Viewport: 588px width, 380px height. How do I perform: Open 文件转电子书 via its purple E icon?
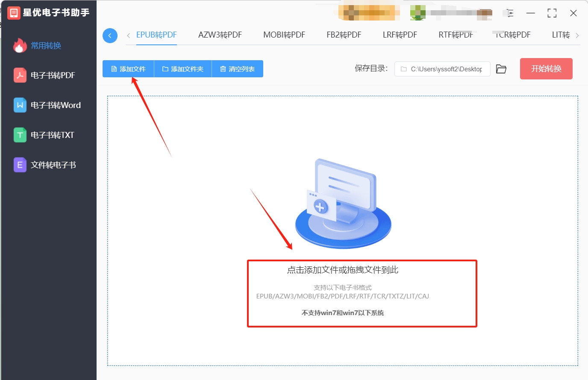click(x=20, y=165)
